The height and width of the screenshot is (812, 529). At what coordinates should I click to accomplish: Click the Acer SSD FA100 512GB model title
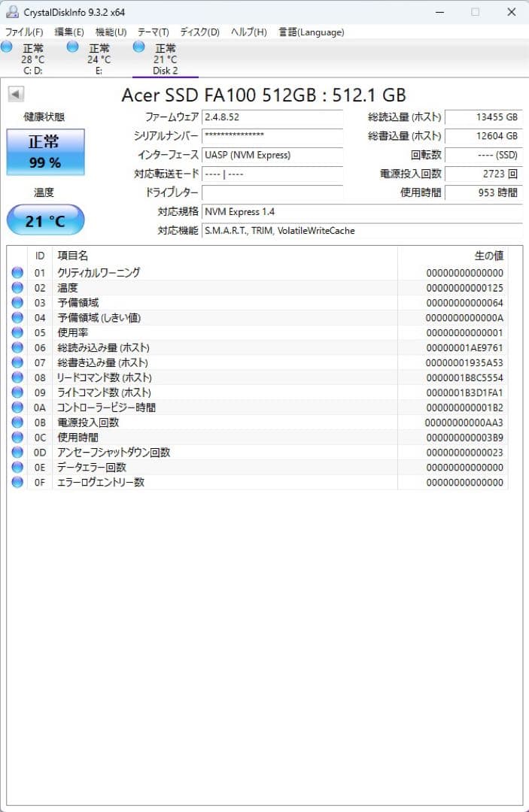click(x=263, y=95)
